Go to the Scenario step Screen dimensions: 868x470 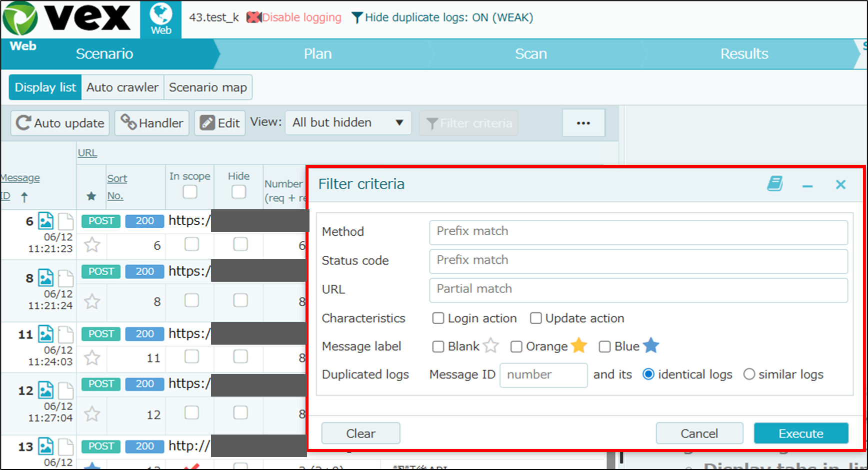pyautogui.click(x=104, y=54)
